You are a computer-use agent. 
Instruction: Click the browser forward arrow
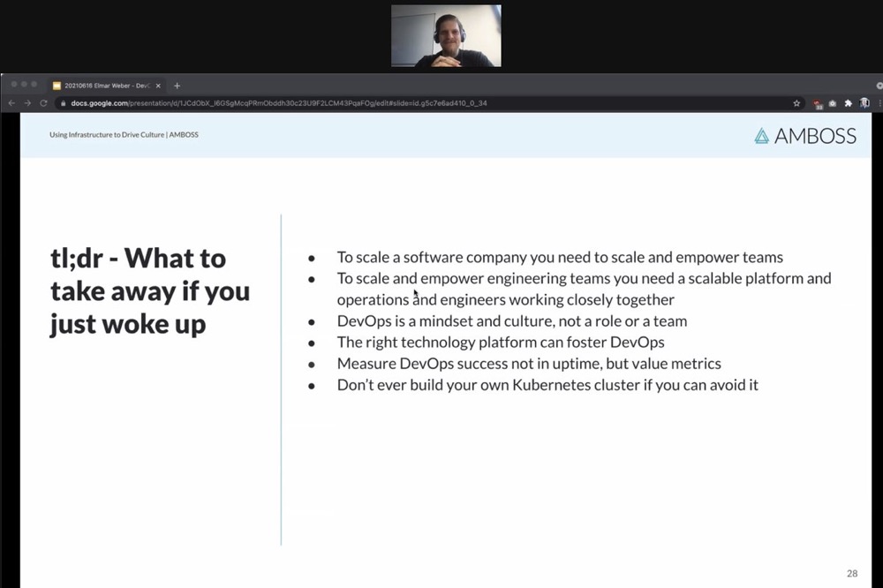[x=27, y=103]
